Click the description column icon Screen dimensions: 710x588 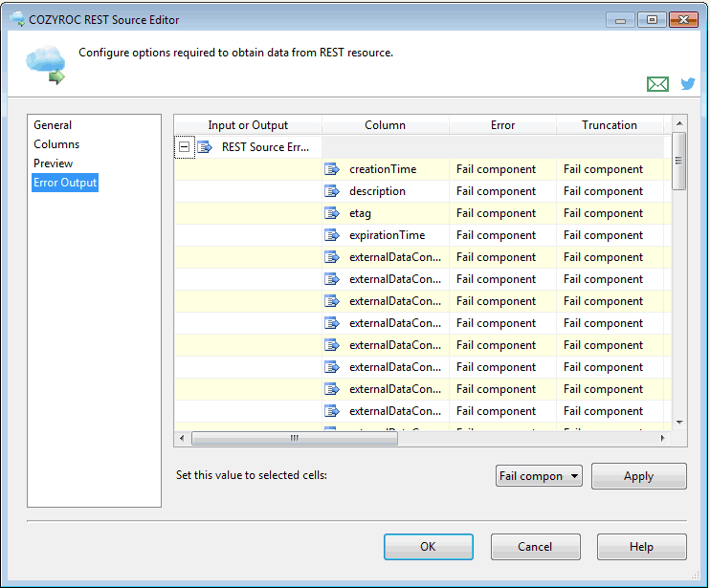(x=332, y=191)
